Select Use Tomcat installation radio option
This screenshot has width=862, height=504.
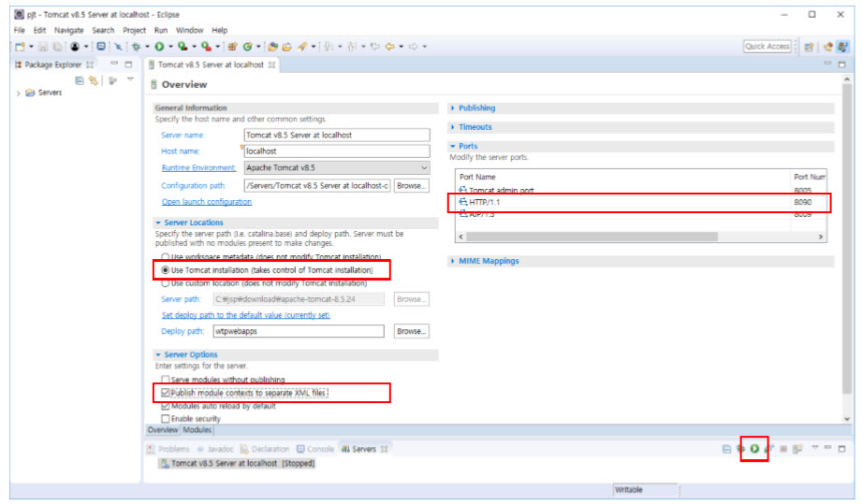pyautogui.click(x=166, y=270)
